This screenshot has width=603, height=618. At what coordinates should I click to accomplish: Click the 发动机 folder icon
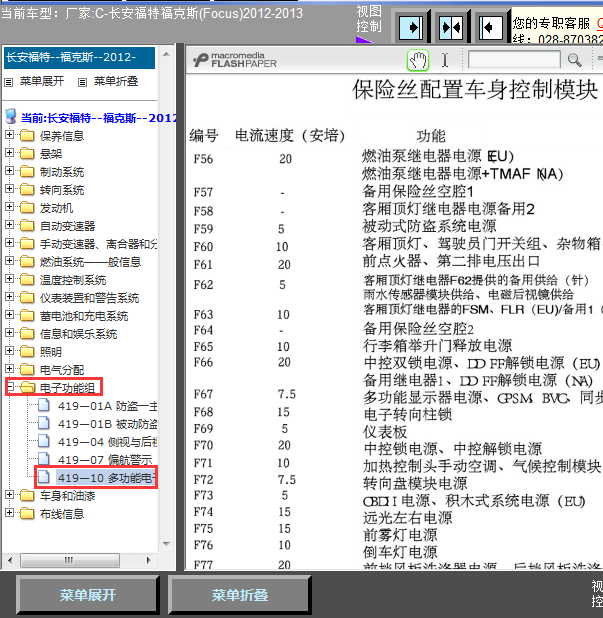click(x=27, y=207)
